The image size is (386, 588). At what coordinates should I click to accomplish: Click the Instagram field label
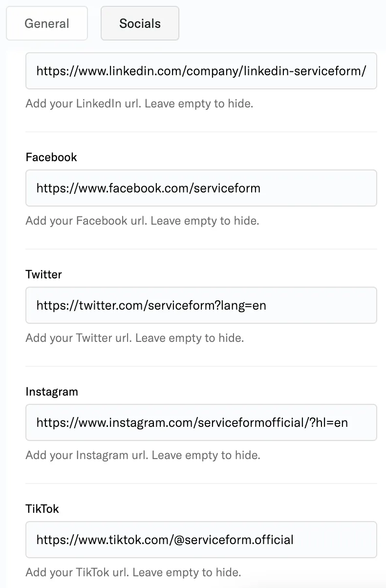[52, 392]
